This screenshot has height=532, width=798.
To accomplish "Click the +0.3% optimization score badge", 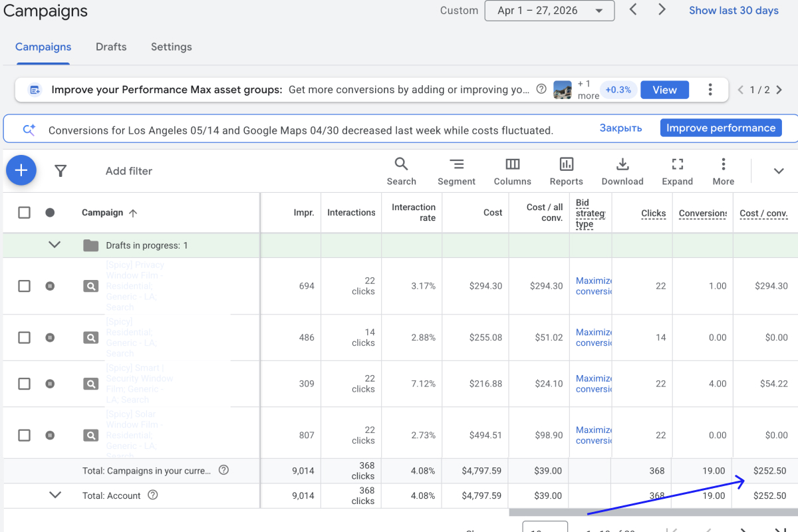I will click(x=618, y=90).
